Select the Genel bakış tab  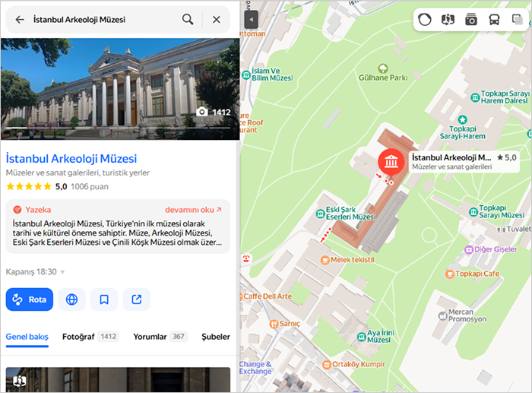pyautogui.click(x=27, y=337)
